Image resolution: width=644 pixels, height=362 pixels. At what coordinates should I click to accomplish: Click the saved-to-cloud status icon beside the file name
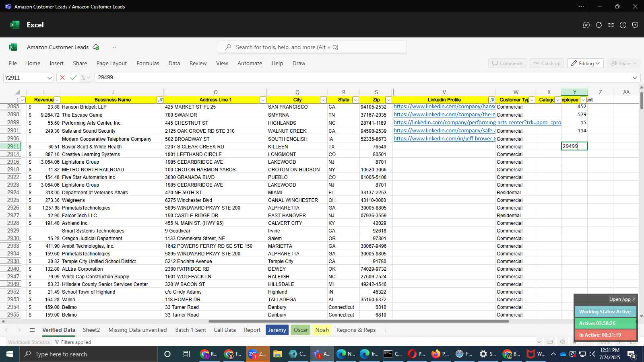click(96, 47)
